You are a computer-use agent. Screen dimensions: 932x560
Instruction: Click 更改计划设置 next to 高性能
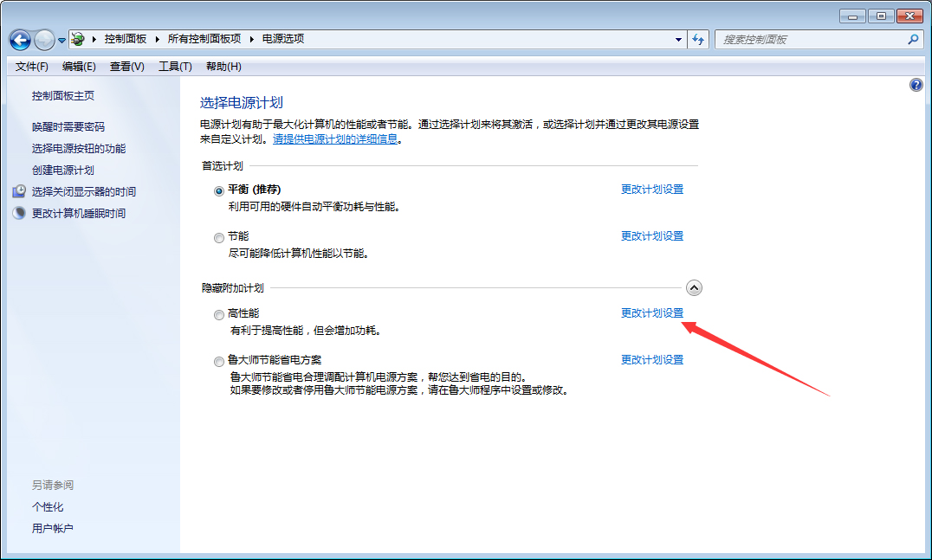[x=651, y=313]
